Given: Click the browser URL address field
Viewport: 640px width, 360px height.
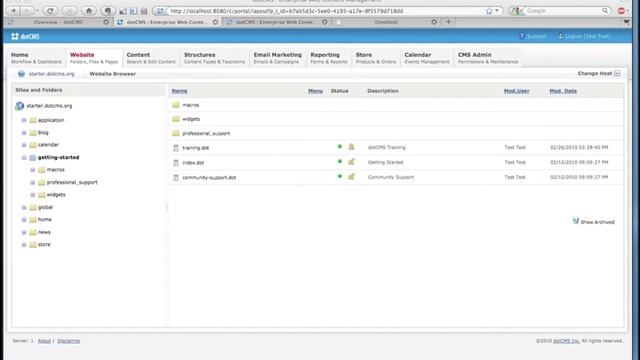Looking at the screenshot, I should click(x=318, y=11).
